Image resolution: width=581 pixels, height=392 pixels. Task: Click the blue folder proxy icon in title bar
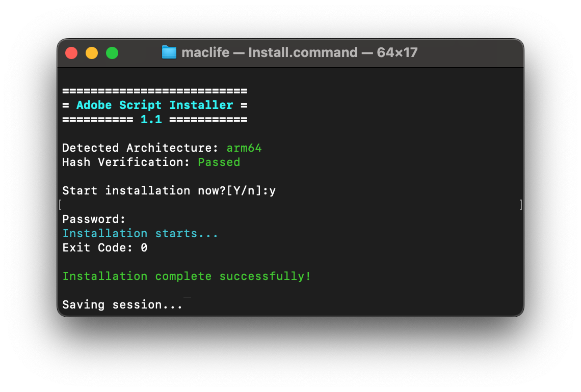(169, 52)
